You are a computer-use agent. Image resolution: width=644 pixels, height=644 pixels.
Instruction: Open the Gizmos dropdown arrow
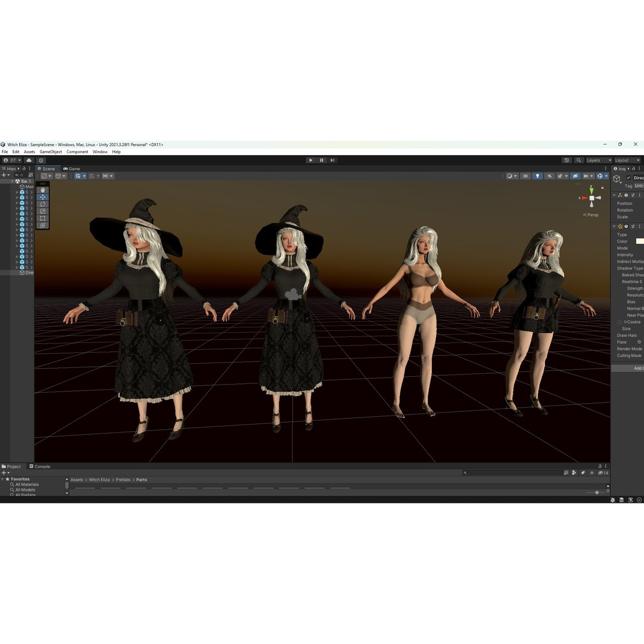[x=606, y=176]
